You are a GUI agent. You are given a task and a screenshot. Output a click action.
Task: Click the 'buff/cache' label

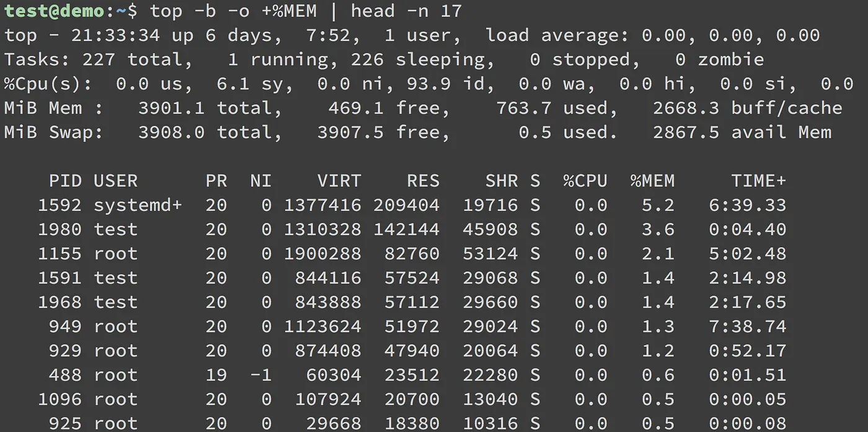786,108
